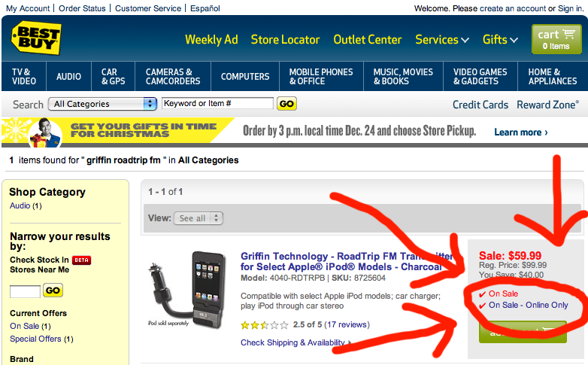Open the Video Games & Gadgets category
This screenshot has width=588, height=365.
tap(480, 77)
